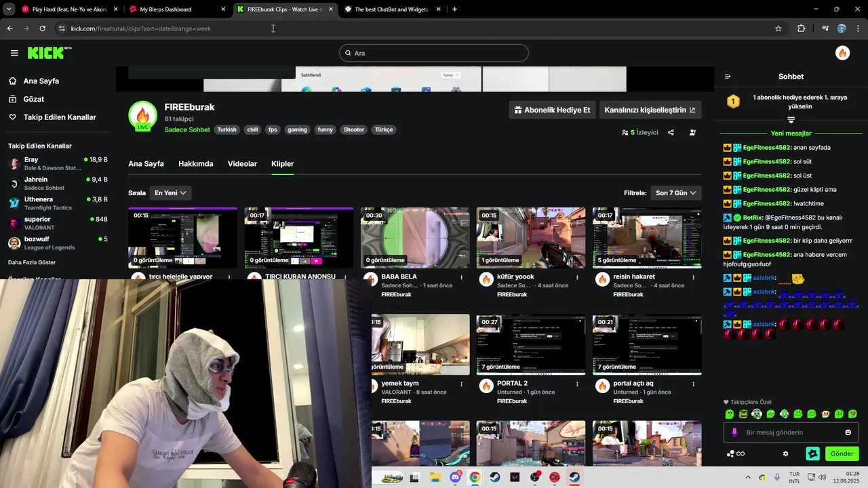Open the emoji picker in message box
The height and width of the screenshot is (488, 868).
848,432
